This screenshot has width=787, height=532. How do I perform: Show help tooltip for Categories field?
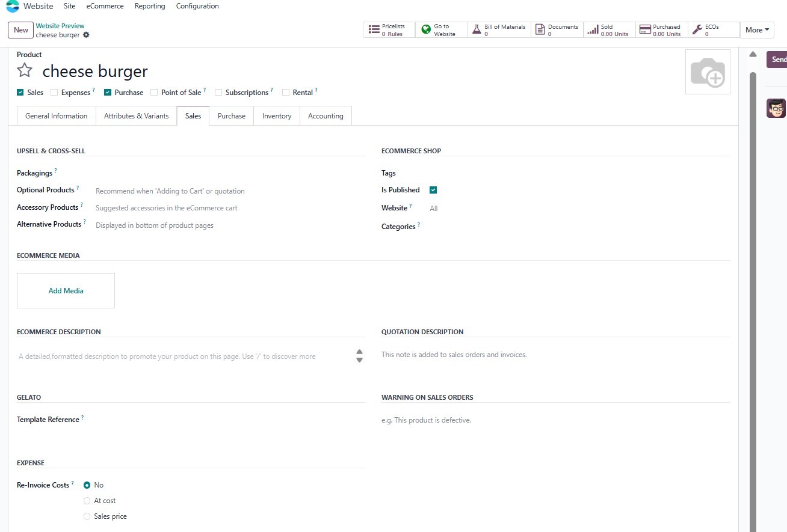click(x=419, y=224)
